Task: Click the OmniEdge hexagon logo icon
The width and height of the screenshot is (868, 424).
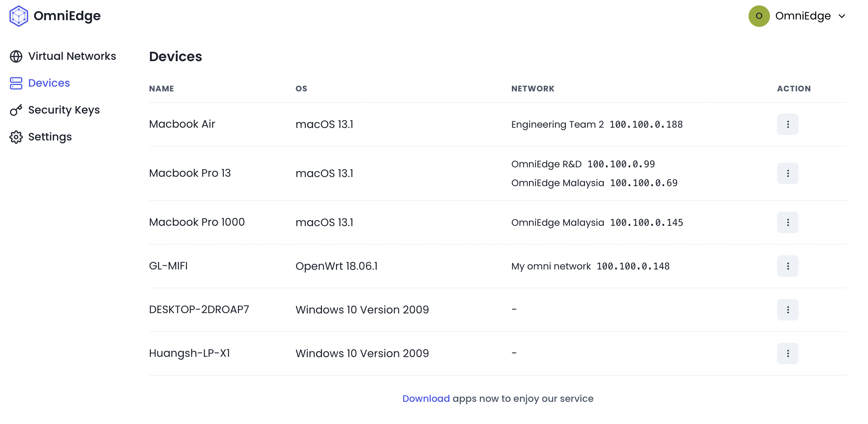Action: pos(18,16)
